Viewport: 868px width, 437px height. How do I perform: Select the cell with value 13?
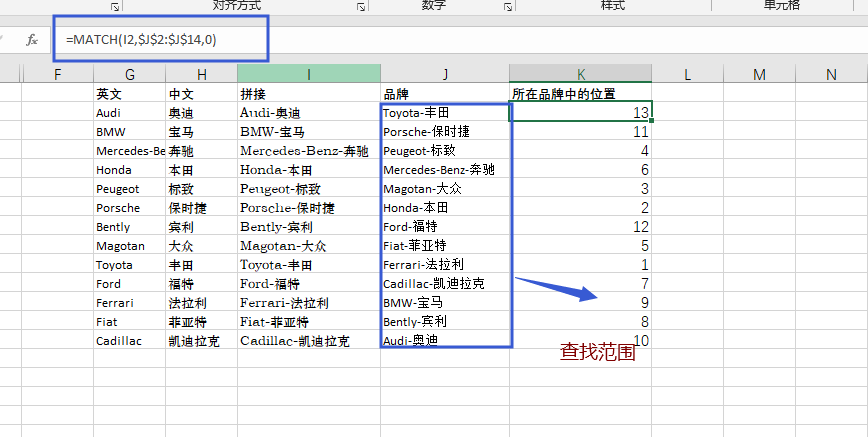pos(581,112)
